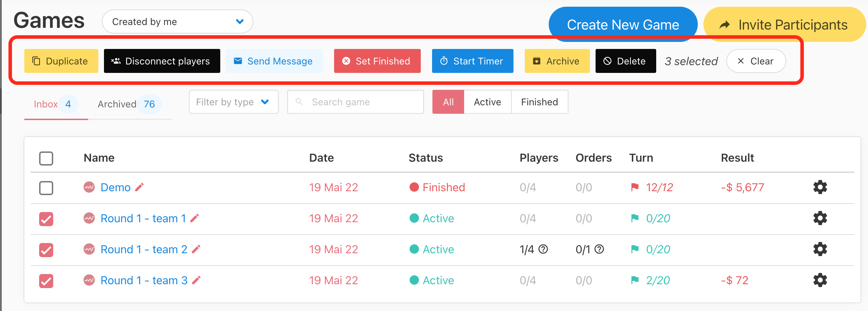Edit Demo name via pencil icon
The height and width of the screenshot is (311, 868).
point(140,187)
